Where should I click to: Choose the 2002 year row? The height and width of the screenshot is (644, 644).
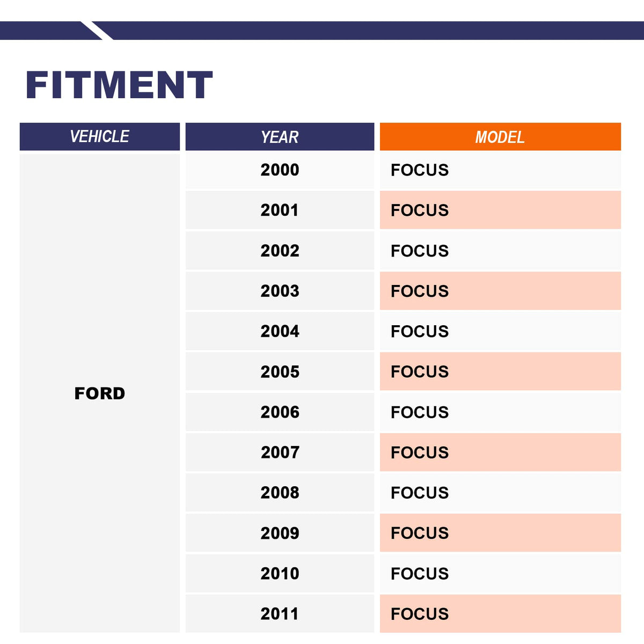(x=280, y=251)
